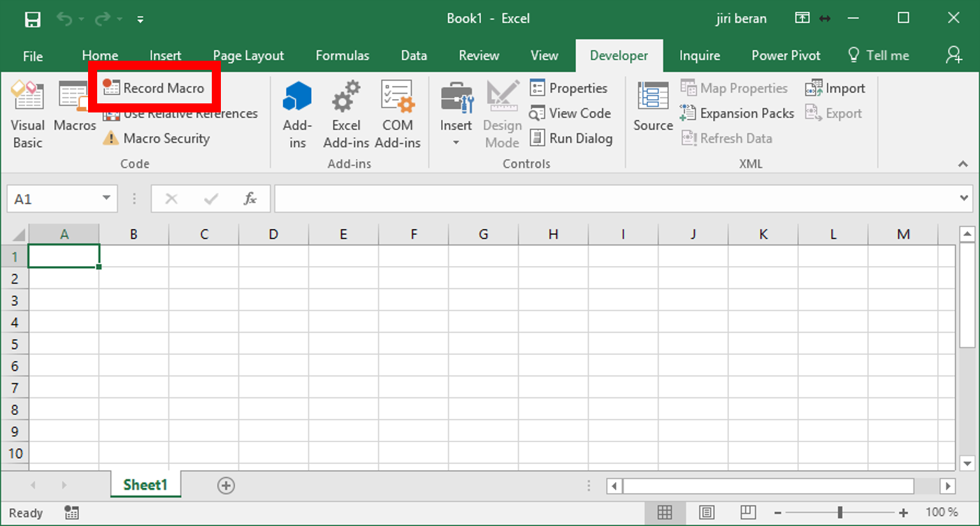
Task: Zoom out with the minus button
Action: (778, 513)
